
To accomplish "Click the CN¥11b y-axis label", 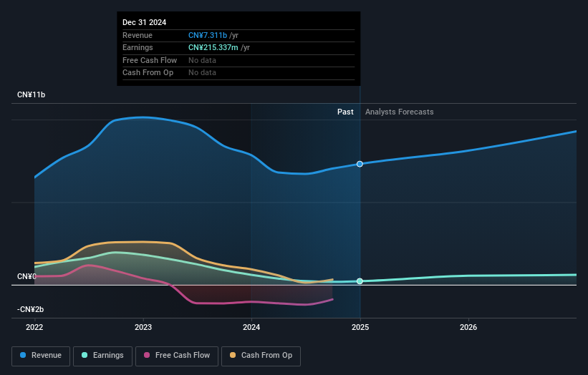I will [x=31, y=94].
